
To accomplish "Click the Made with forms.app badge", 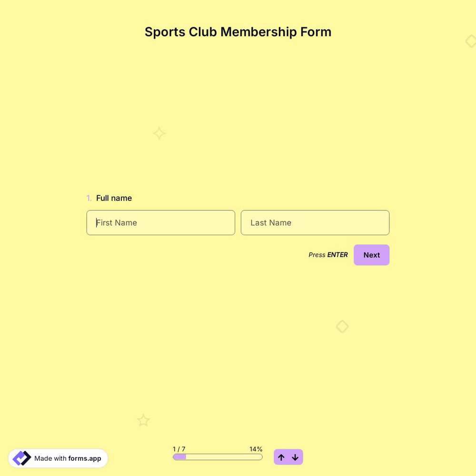I will 58,458.
